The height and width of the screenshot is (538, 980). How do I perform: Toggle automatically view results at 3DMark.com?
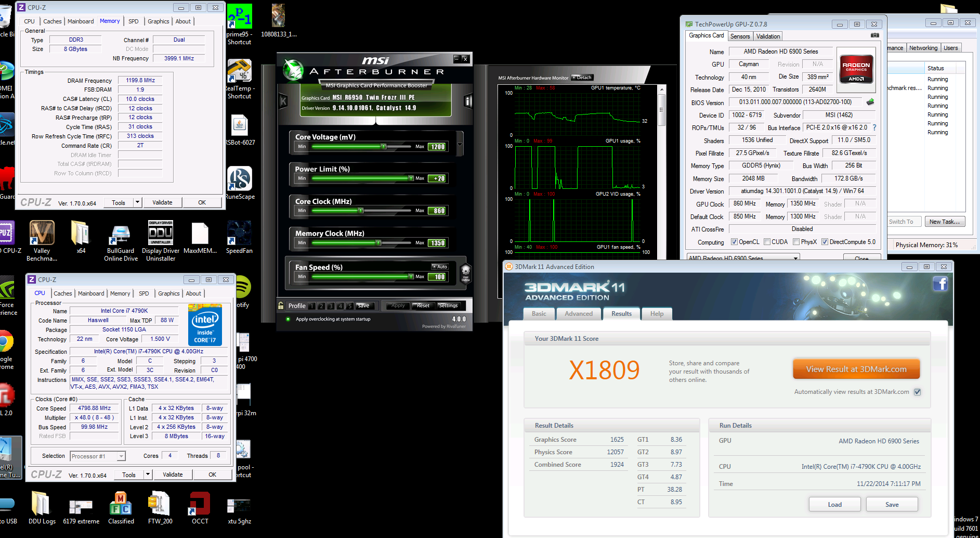917,392
